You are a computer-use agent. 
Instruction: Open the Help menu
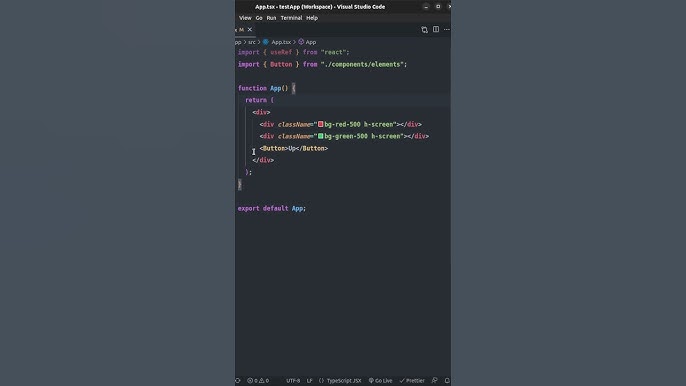pos(312,18)
